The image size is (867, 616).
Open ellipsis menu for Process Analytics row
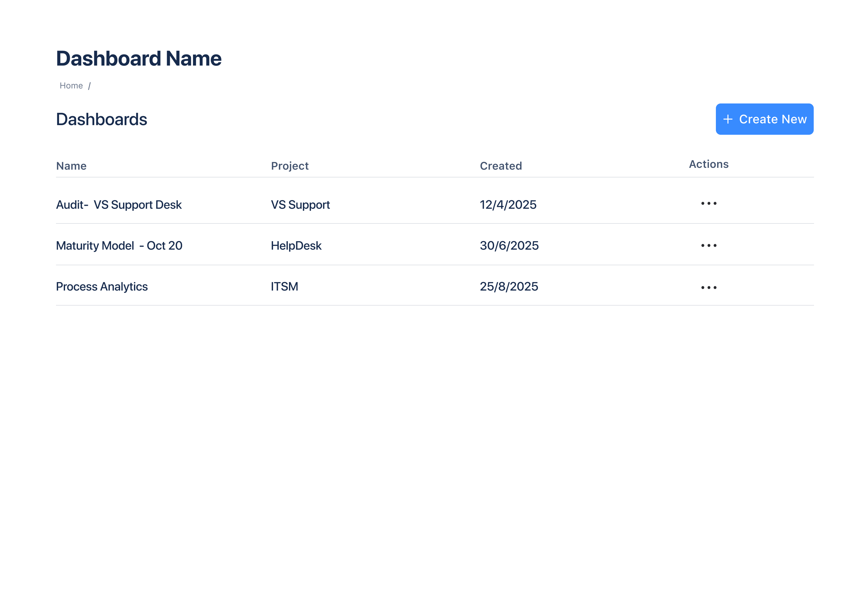(708, 288)
